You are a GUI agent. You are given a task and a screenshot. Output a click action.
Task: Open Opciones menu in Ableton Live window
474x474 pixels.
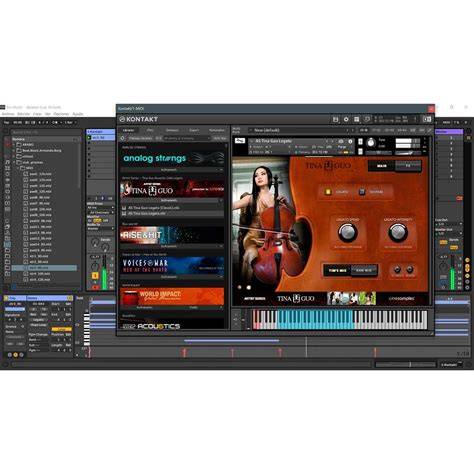61,114
